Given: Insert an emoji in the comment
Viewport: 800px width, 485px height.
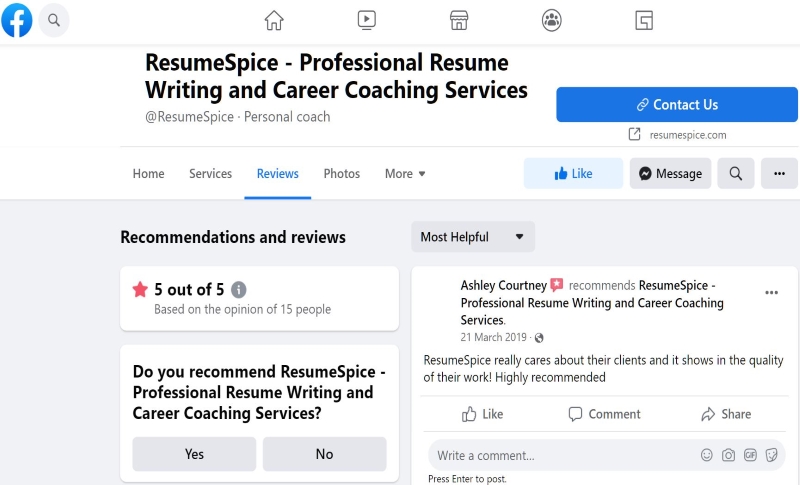Looking at the screenshot, I should [707, 455].
